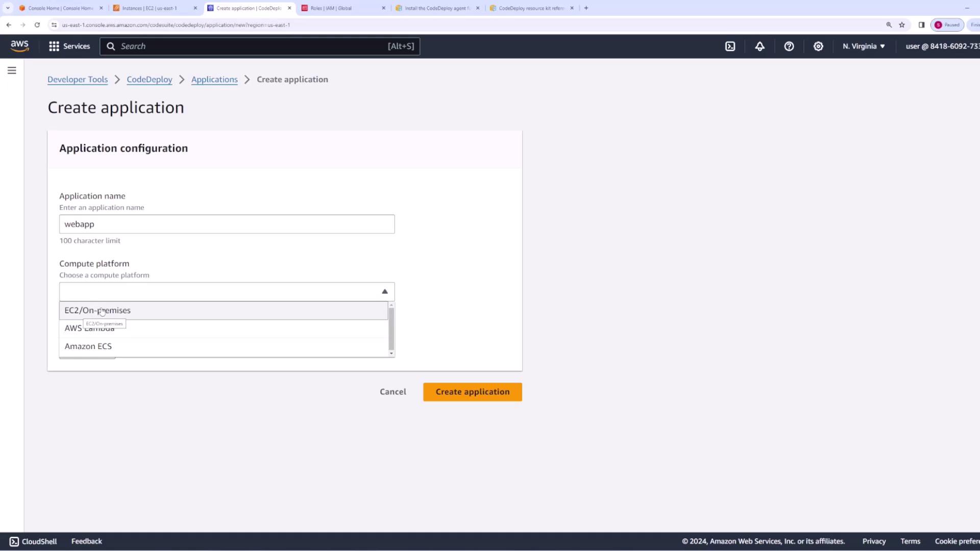Follow the CodeDeploy breadcrumb link

coord(149,80)
